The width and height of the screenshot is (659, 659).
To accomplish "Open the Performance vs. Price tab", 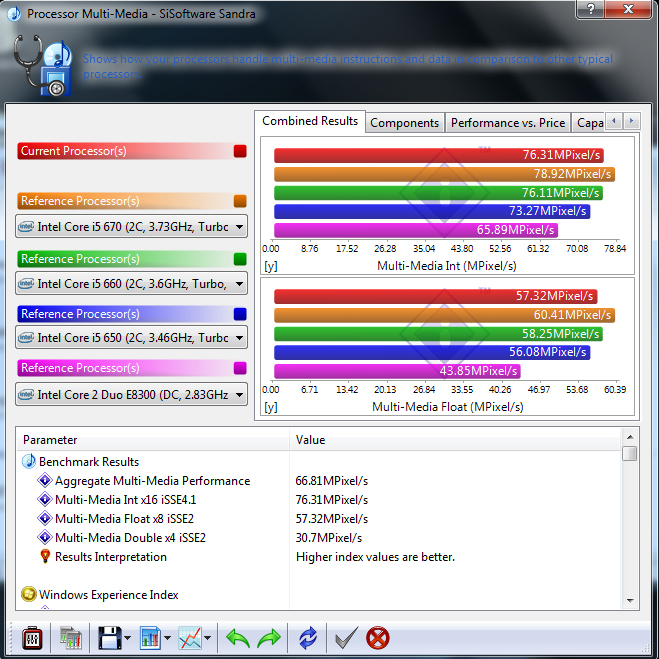I will tap(508, 123).
